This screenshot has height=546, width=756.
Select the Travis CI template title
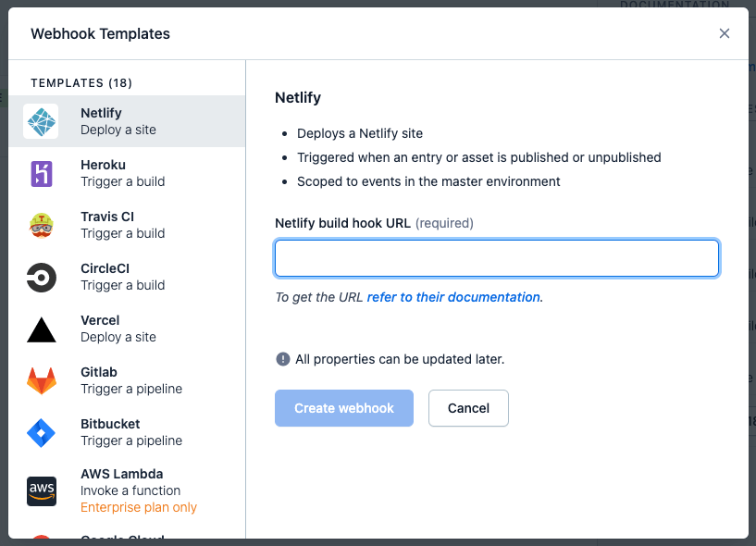(x=107, y=217)
